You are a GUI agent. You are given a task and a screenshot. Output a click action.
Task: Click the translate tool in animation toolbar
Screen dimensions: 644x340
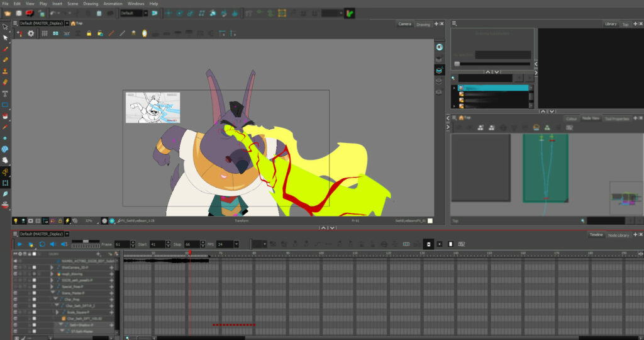[169, 14]
